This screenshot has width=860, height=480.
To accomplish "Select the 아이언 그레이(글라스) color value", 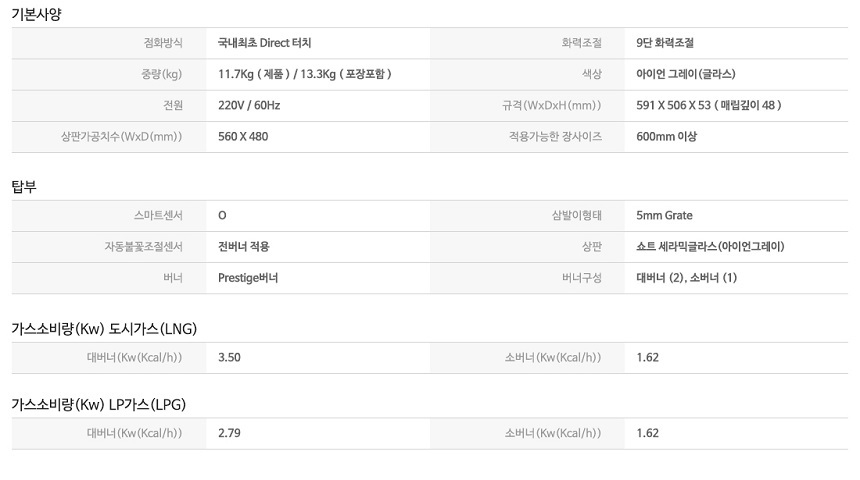I will 686,74.
